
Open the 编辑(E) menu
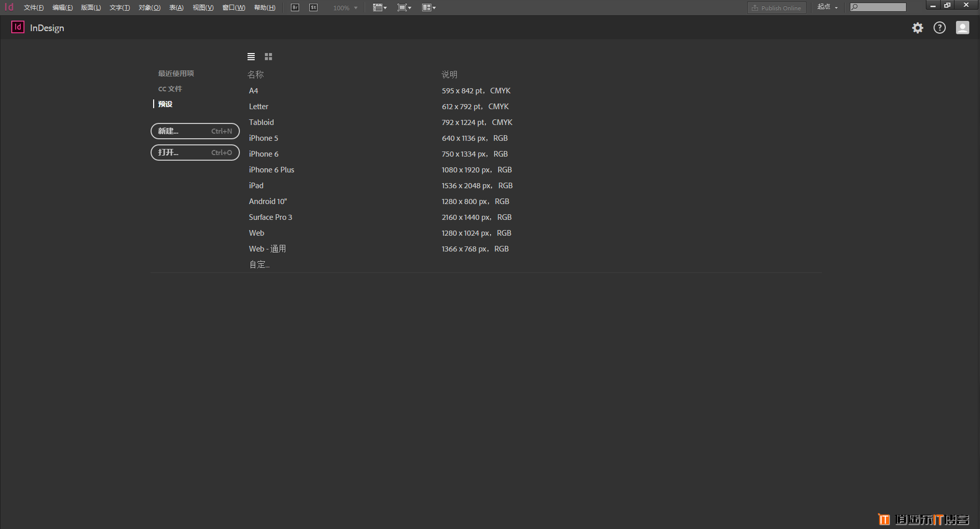[x=62, y=8]
